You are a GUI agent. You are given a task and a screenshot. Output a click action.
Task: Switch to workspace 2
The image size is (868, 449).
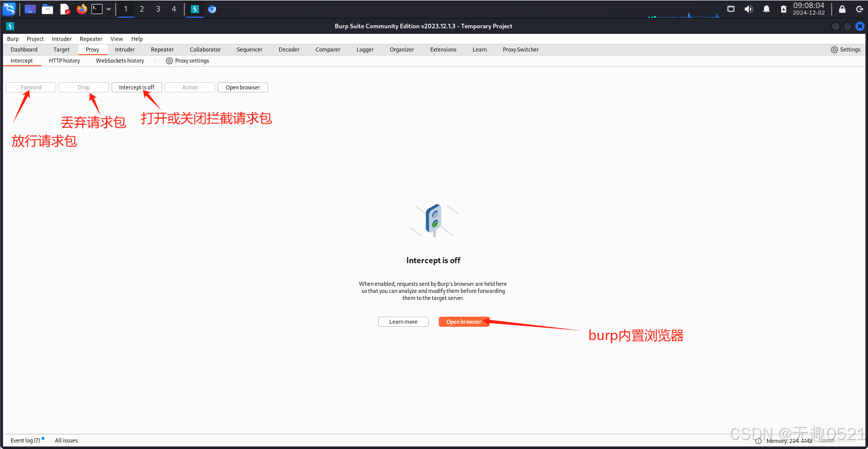tap(142, 9)
